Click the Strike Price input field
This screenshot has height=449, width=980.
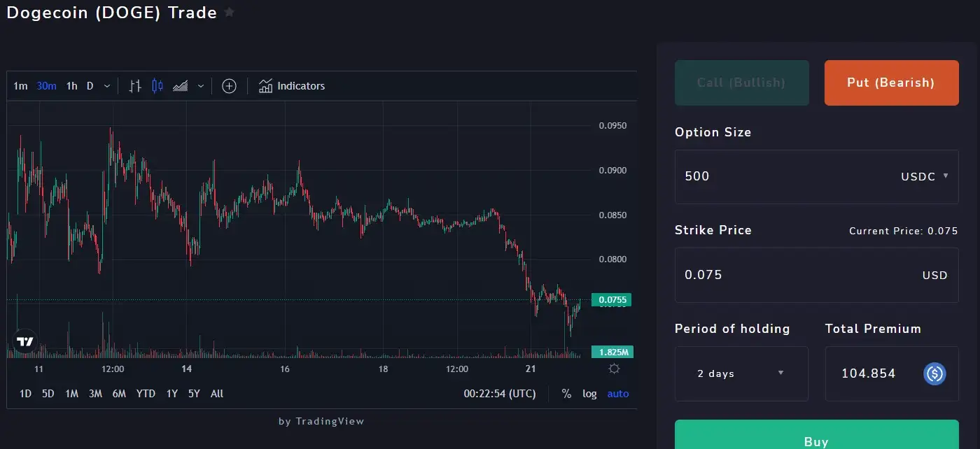[x=798, y=275]
